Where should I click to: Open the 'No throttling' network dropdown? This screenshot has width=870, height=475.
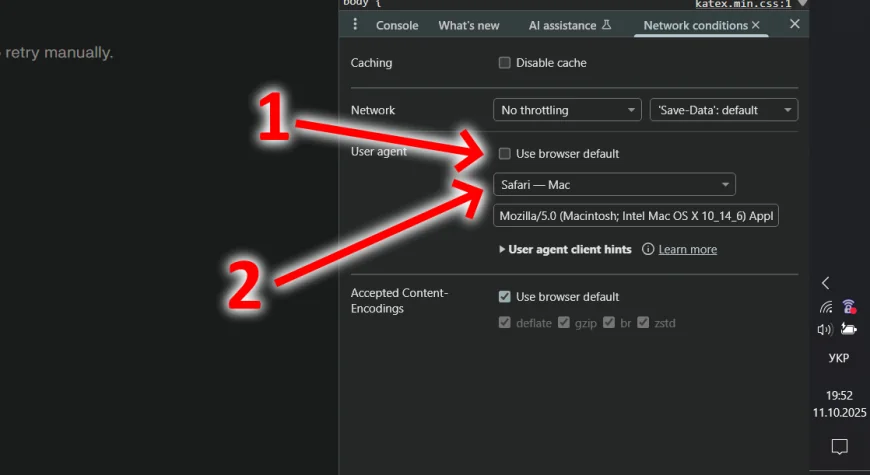(567, 110)
